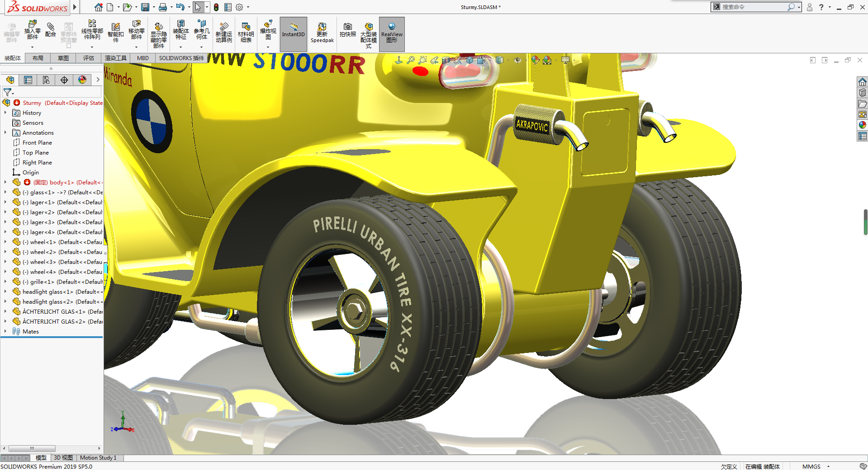This screenshot has width=868, height=470.
Task: Open the Options gear dropdown arrow
Action: (248, 7)
